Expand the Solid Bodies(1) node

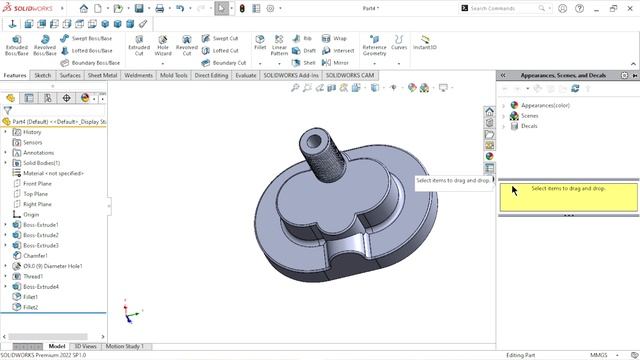[x=6, y=163]
